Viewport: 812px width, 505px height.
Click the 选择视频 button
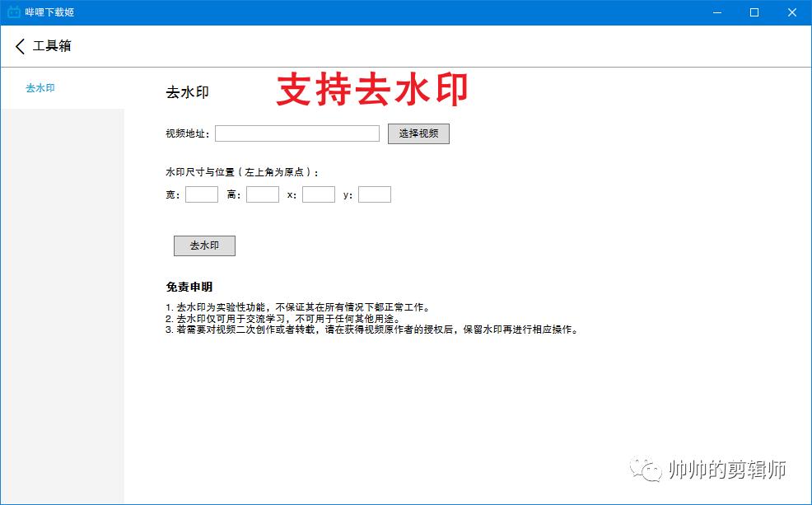(418, 133)
